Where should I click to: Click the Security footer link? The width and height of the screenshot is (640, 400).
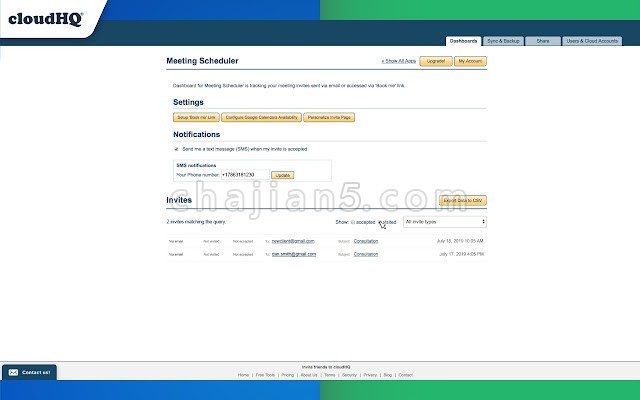click(349, 375)
